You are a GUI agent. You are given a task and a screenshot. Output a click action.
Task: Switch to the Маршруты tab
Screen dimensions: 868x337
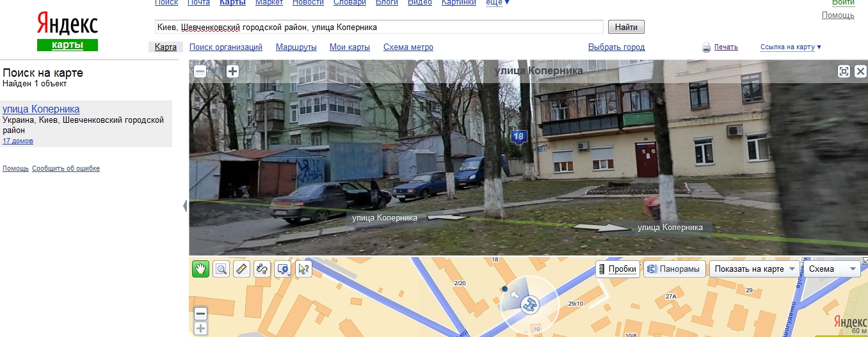[x=296, y=47]
